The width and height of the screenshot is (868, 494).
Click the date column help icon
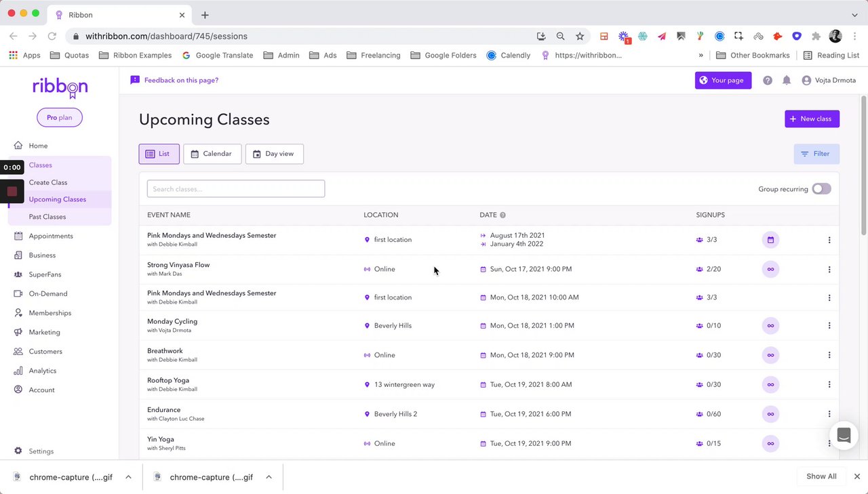pyautogui.click(x=502, y=215)
